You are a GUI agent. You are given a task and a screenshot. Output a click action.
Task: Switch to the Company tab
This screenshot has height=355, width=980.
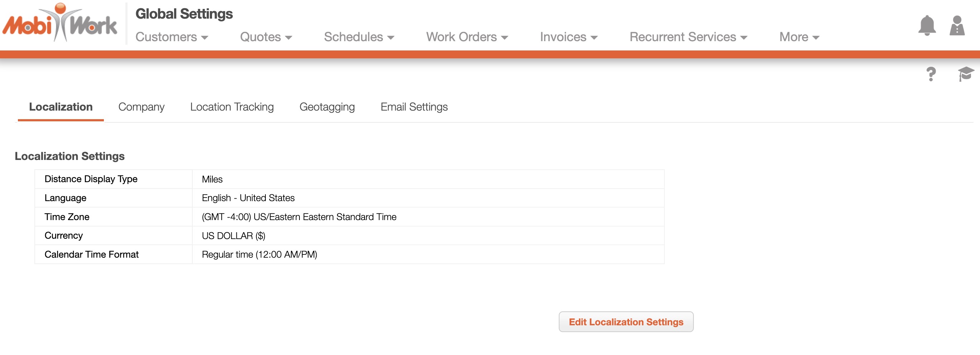coord(141,107)
